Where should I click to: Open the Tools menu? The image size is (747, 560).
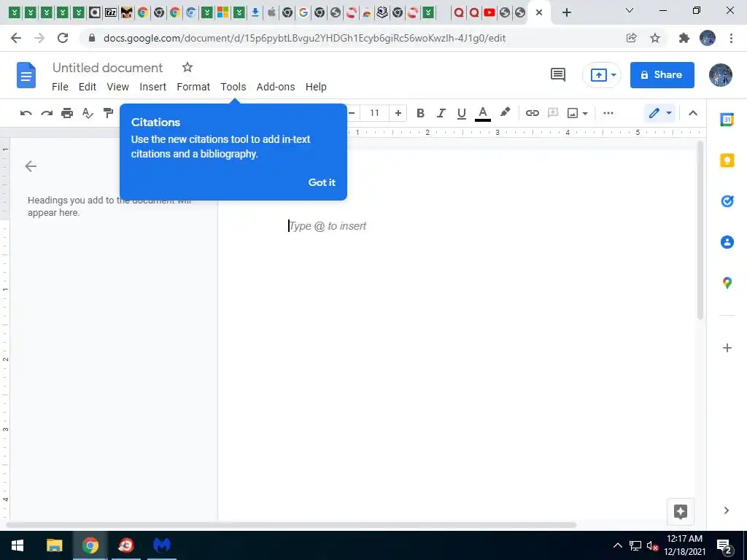click(233, 87)
